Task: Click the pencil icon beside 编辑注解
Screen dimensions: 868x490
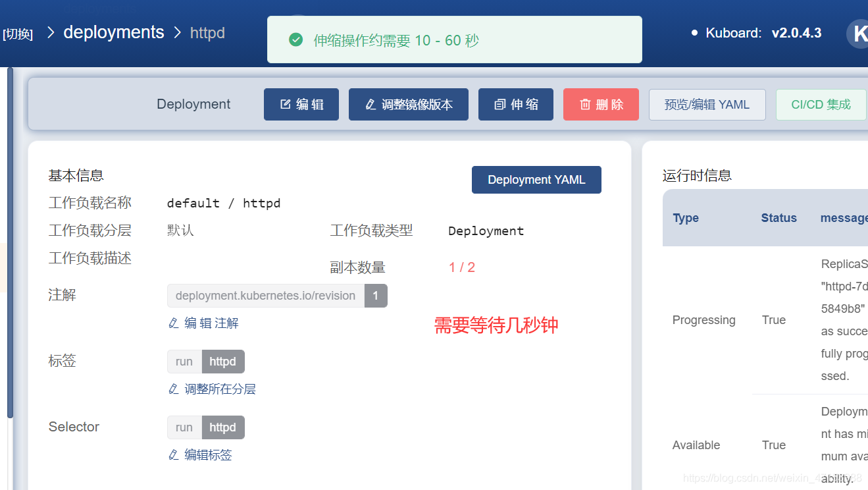Action: click(x=174, y=323)
